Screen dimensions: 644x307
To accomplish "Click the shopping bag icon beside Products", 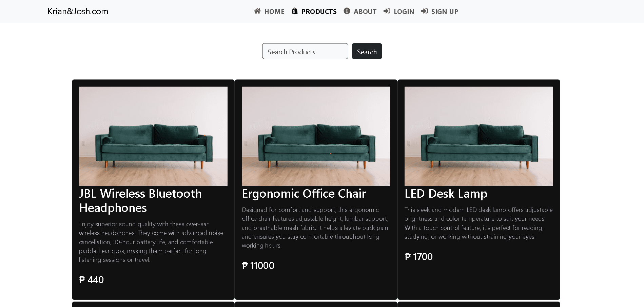I will click(x=295, y=11).
